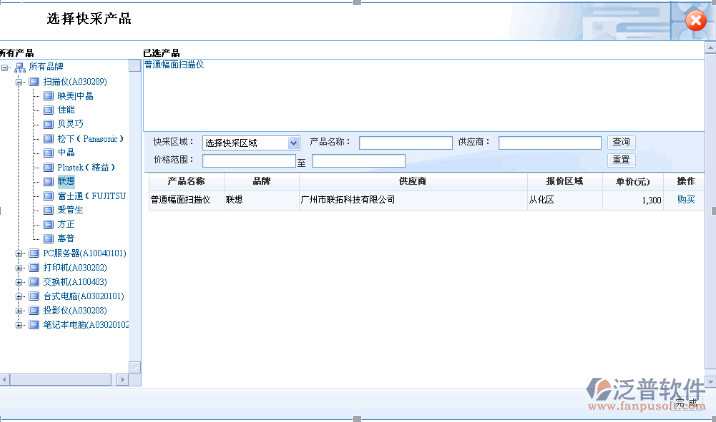Viewport: 716px width, 422px height.
Task: Click the icon beside 惠普 brand
Action: tap(48, 238)
